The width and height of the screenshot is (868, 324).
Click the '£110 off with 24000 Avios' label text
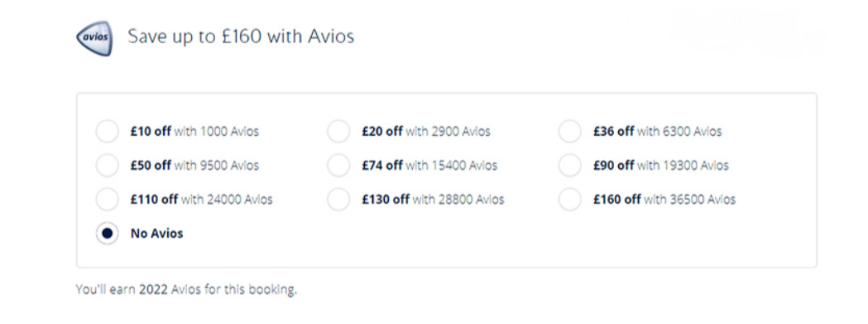click(202, 199)
